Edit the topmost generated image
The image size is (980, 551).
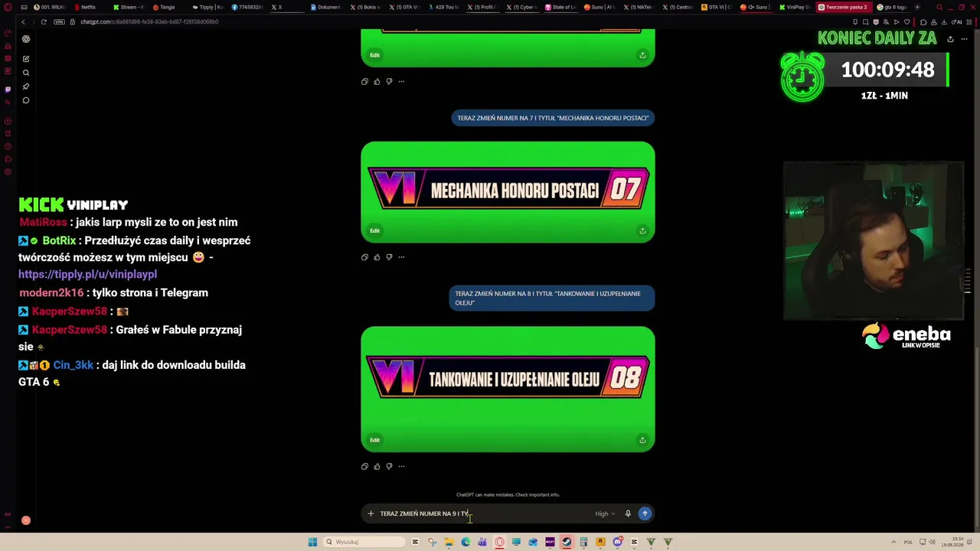click(x=374, y=55)
